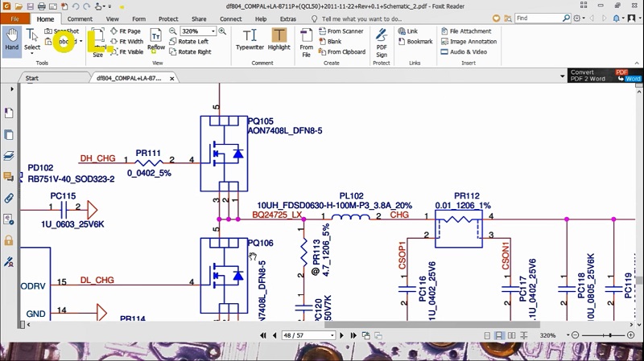The image size is (644, 361).
Task: Select the Highlight tool
Action: (279, 39)
